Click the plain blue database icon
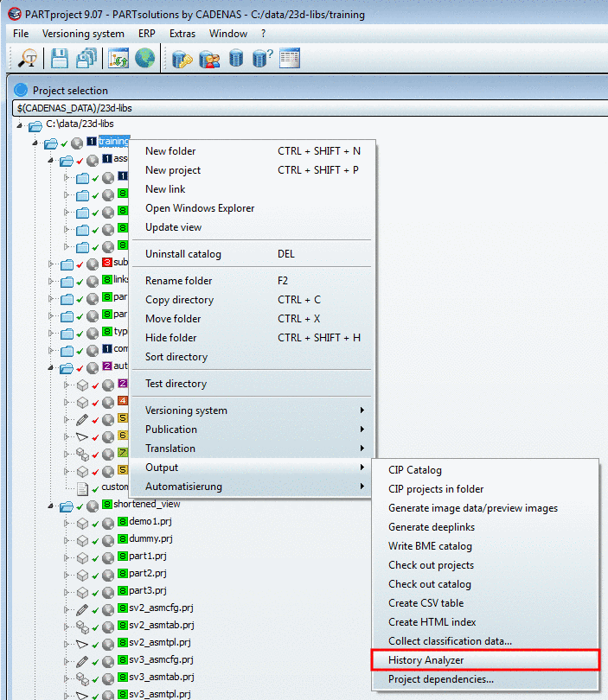Screen dimensions: 608x700 pyautogui.click(x=236, y=58)
